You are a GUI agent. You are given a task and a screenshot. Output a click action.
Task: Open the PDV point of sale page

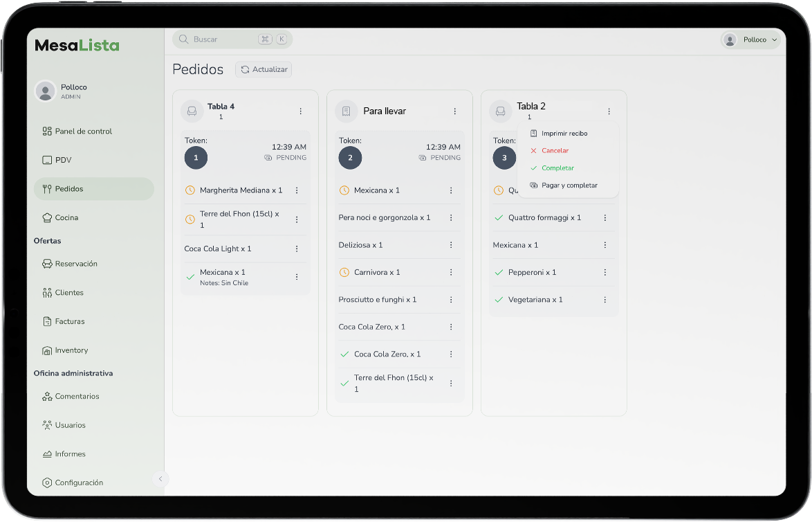point(63,160)
